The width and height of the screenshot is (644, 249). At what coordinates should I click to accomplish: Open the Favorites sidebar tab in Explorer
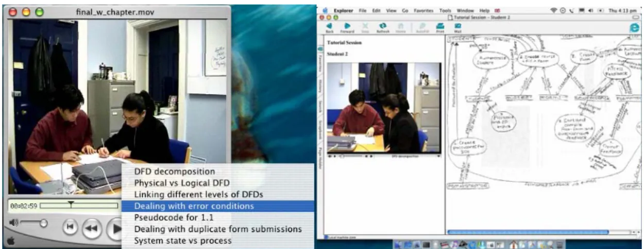coord(319,63)
